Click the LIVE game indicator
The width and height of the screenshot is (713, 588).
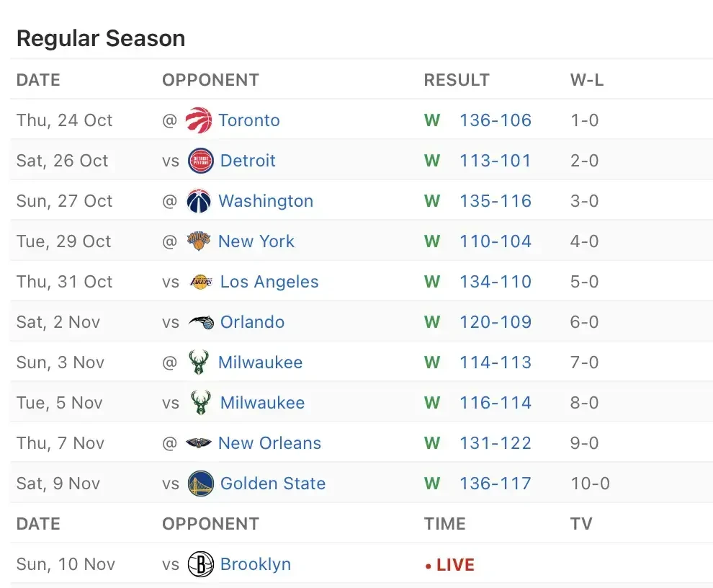tap(450, 565)
